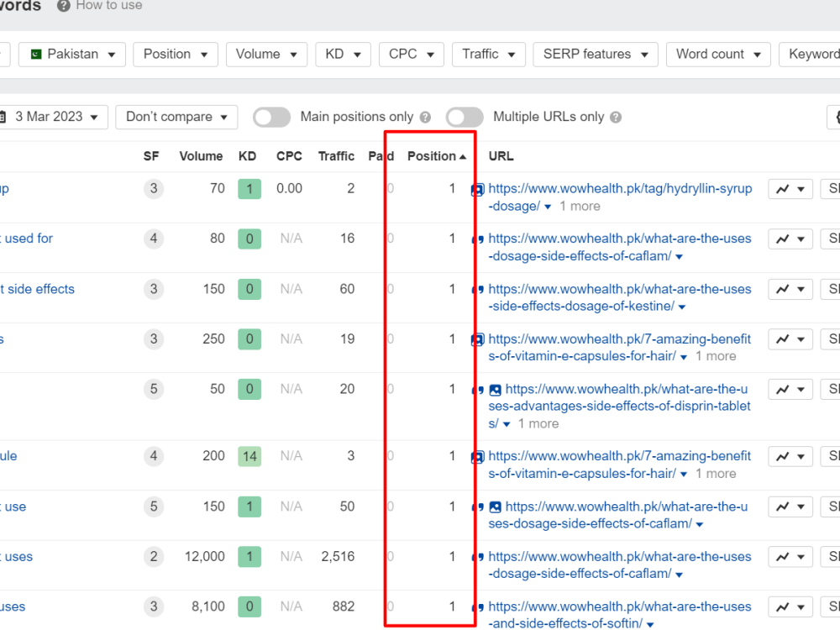
Task: Show '1 more' URLs in disprin-tablets row
Action: coord(538,423)
